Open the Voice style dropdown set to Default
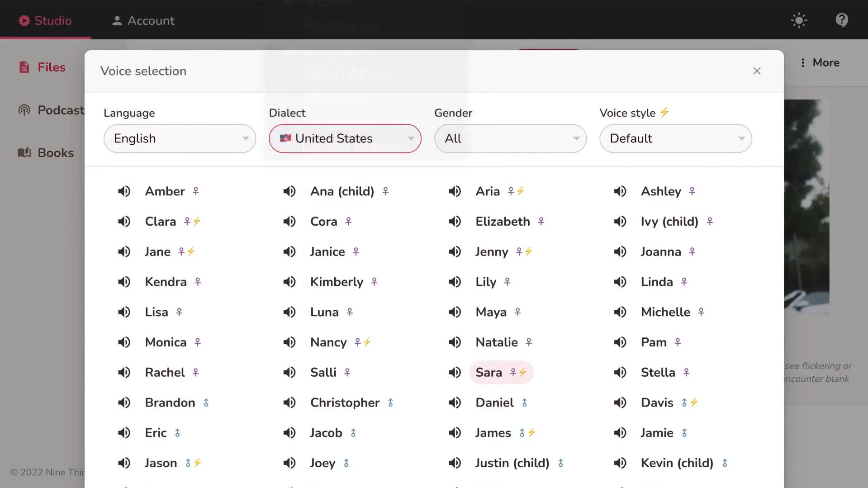The height and width of the screenshot is (488, 868). click(675, 138)
